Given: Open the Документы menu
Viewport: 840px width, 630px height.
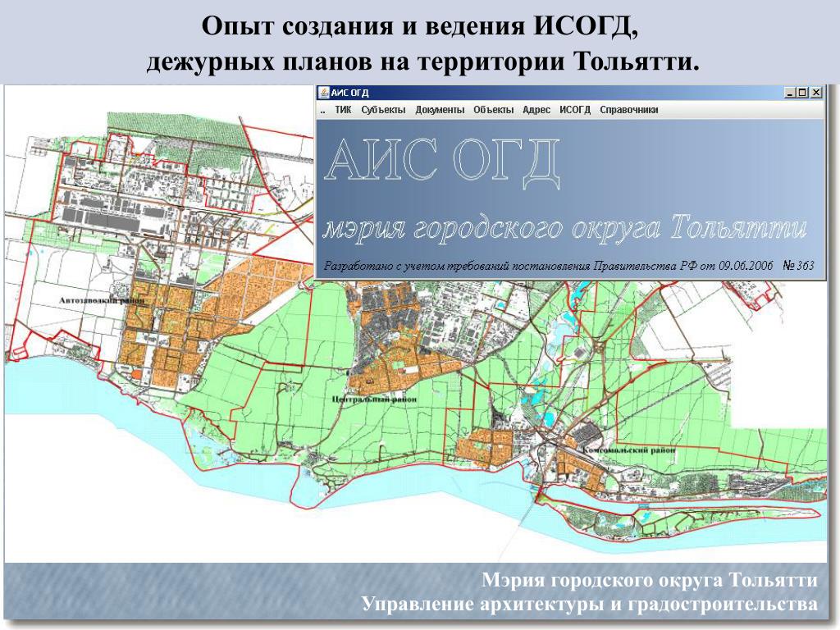Looking at the screenshot, I should pos(440,110).
